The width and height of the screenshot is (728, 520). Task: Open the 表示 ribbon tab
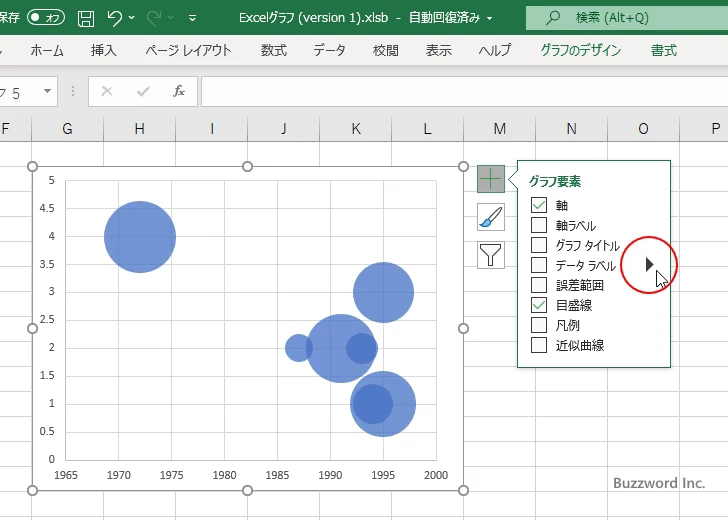click(x=439, y=50)
